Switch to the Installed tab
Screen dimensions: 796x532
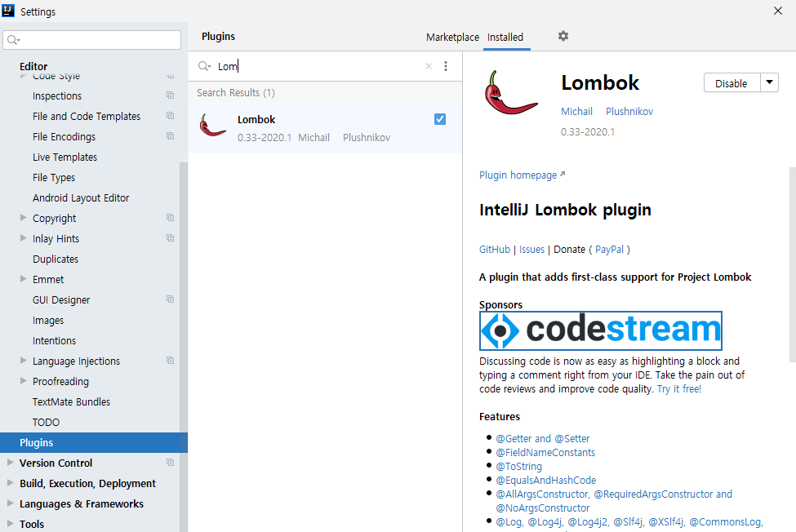point(505,37)
